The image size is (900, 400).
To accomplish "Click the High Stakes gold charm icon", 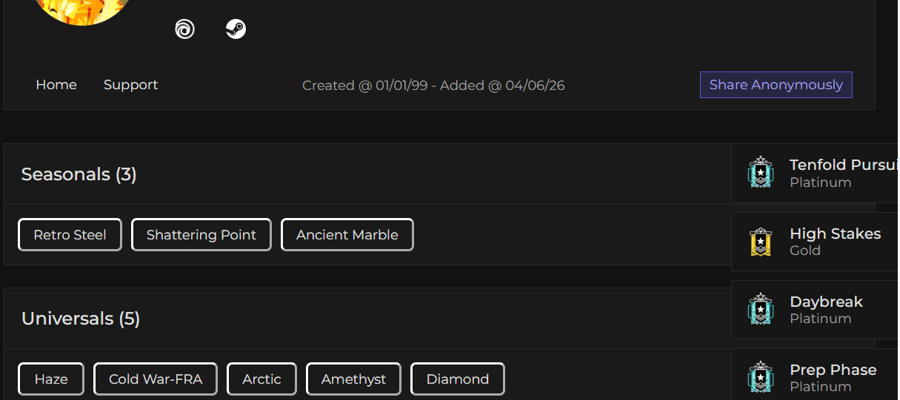I will pyautogui.click(x=761, y=241).
